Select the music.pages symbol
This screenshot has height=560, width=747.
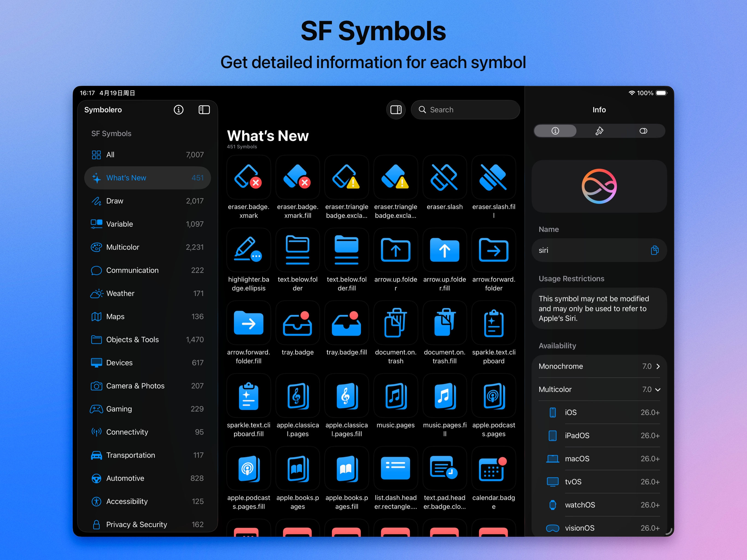point(395,395)
